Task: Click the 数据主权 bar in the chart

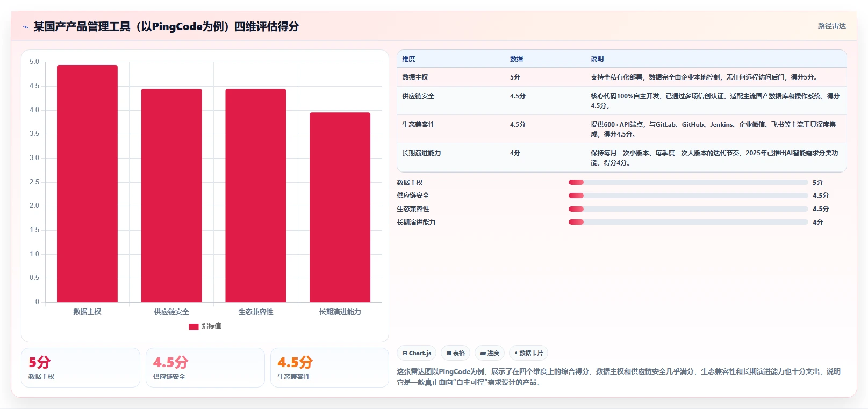Action: pyautogui.click(x=87, y=183)
